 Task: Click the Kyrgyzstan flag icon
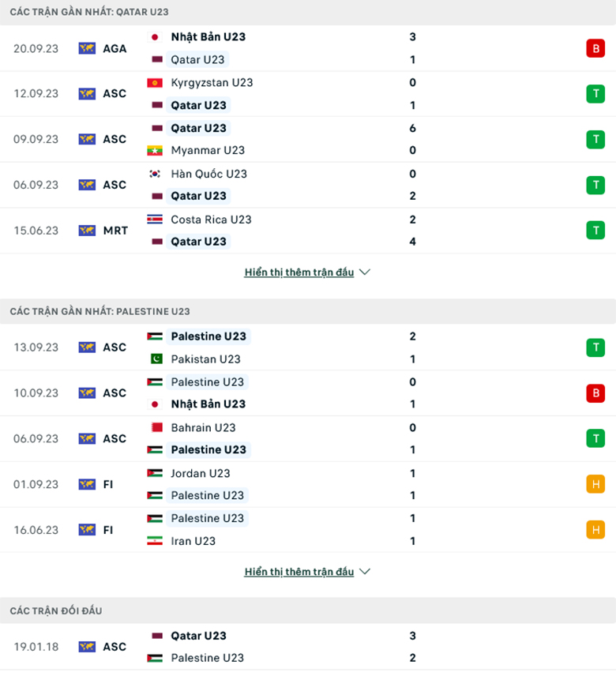click(155, 83)
